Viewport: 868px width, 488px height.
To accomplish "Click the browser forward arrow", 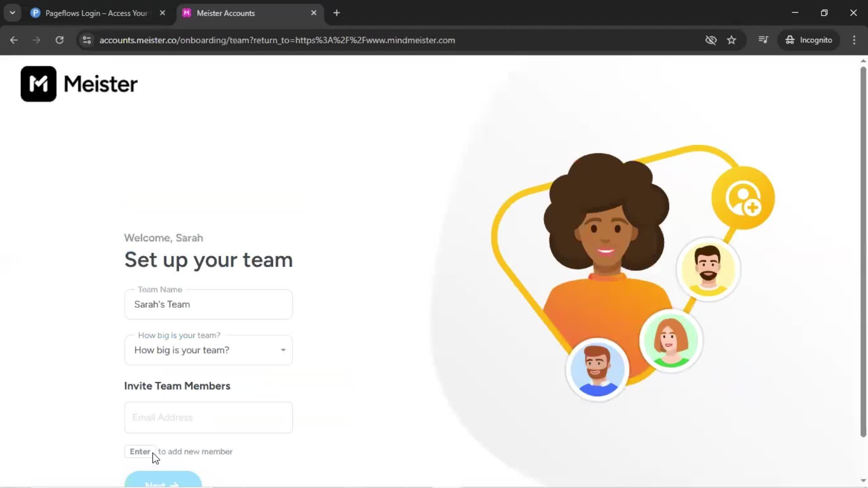I will [x=36, y=40].
